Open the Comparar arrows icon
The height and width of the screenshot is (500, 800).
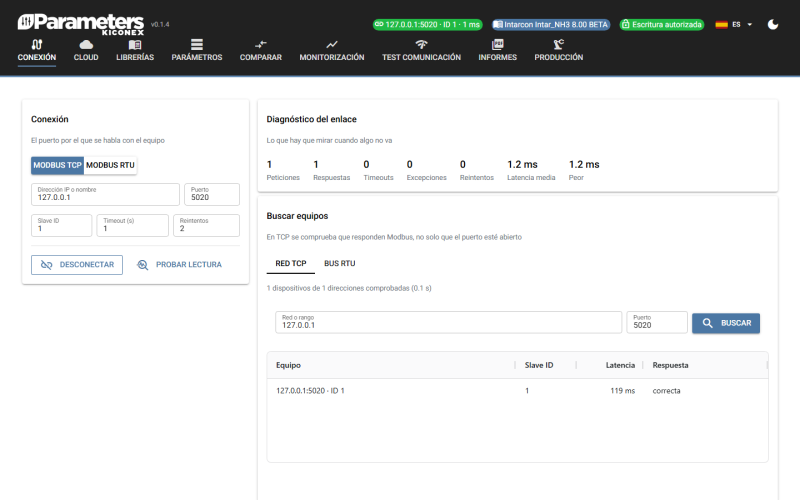click(x=261, y=44)
